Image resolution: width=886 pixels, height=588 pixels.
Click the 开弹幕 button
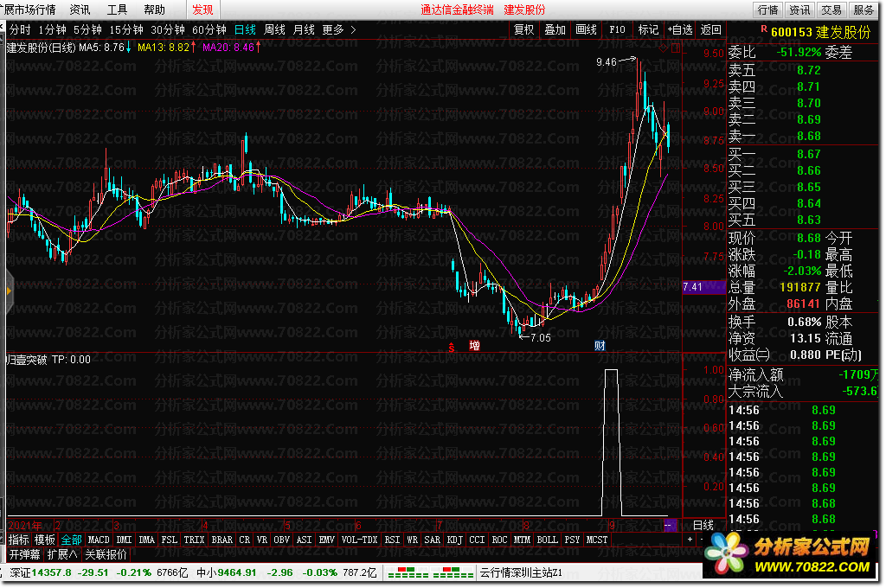pos(25,554)
